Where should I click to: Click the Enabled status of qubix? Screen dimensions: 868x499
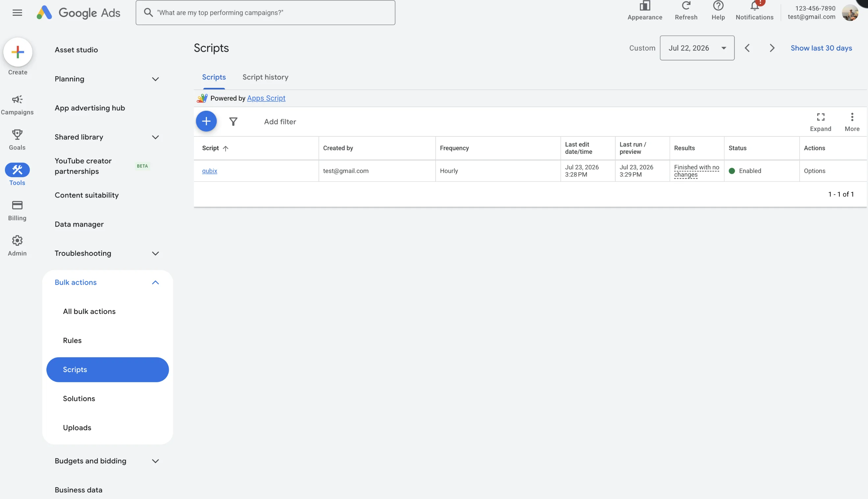745,171
